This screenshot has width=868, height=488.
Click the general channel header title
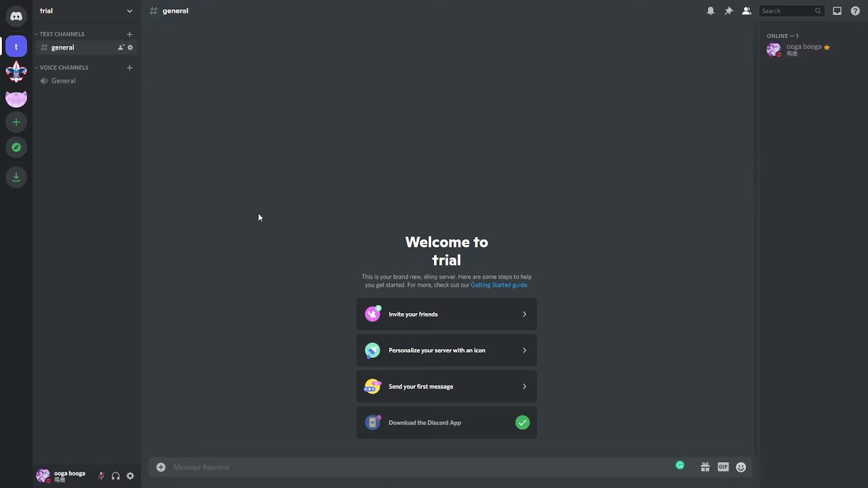click(175, 11)
